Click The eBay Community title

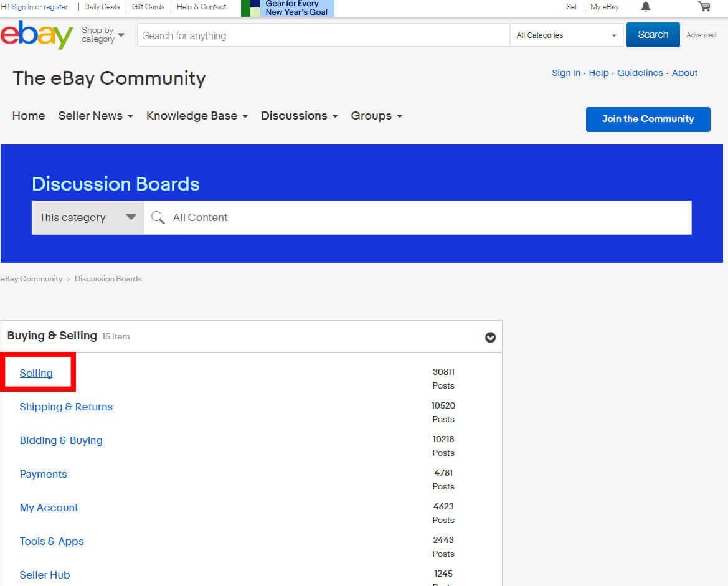(109, 78)
